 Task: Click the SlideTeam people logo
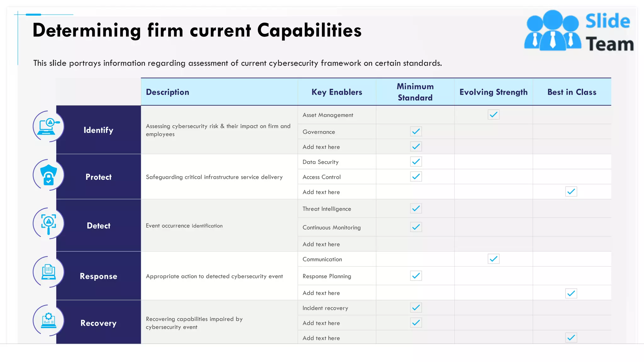tap(552, 30)
